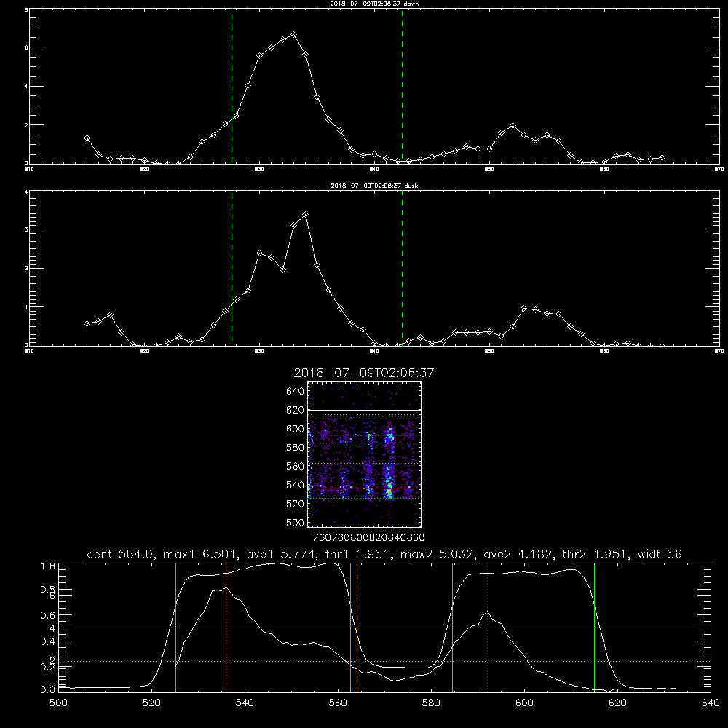
Task: Click the '640' label on bottom plot x-axis
Action: pos(711,703)
